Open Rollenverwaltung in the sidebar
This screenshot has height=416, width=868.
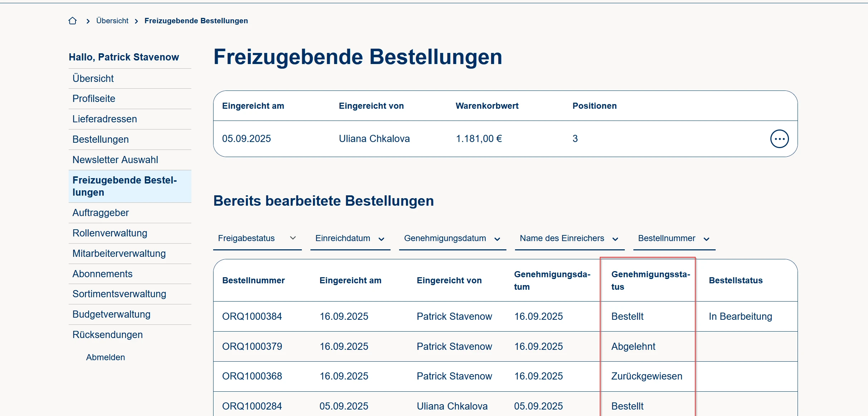[x=110, y=233]
